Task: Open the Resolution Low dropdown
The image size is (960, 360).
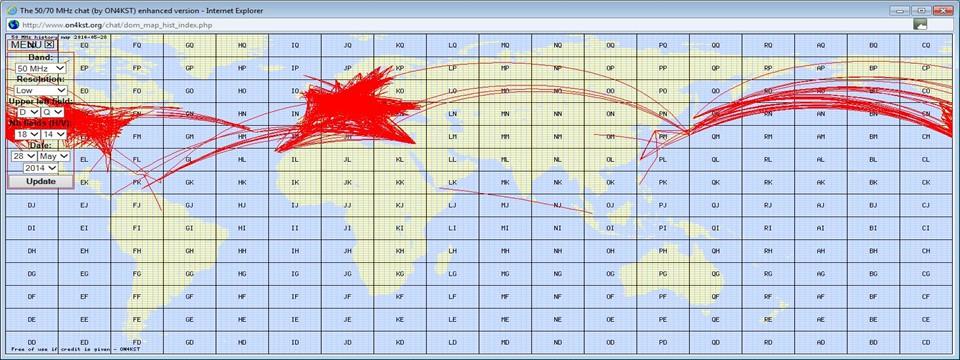Action: 41,91
